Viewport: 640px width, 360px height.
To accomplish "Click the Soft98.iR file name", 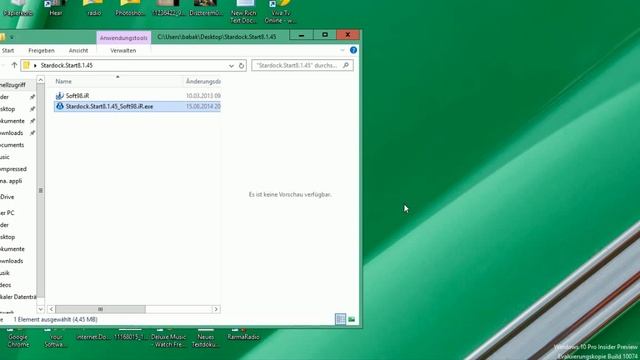I will [77, 96].
